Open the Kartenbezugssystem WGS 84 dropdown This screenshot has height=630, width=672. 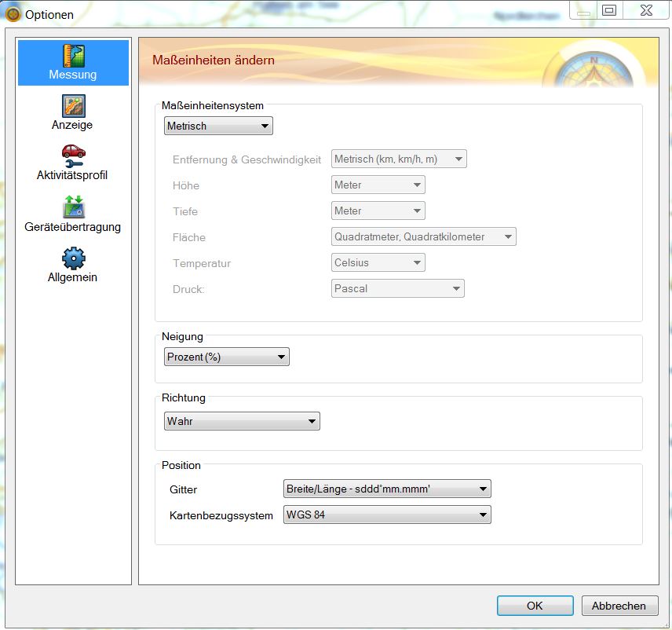point(386,515)
